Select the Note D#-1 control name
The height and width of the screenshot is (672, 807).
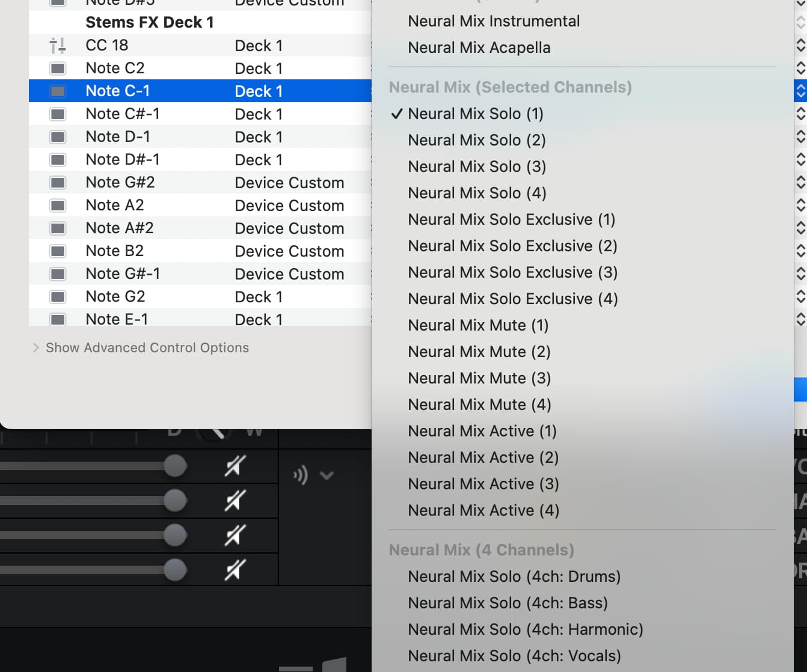(x=123, y=159)
